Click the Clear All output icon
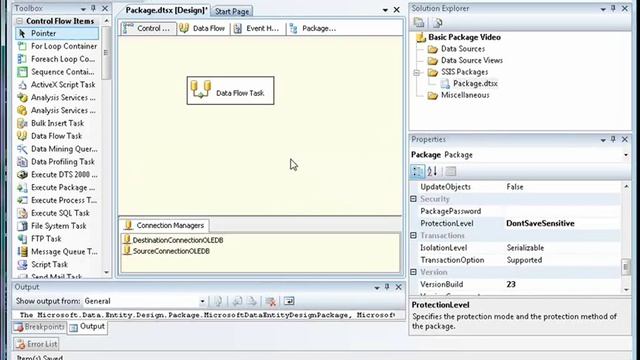Screen dimensions: 640x360 pos(270,302)
